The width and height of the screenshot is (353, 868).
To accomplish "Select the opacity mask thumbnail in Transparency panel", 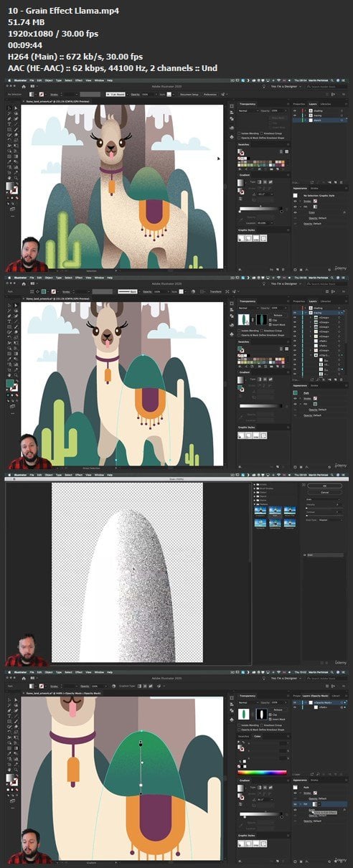I will [x=261, y=714].
